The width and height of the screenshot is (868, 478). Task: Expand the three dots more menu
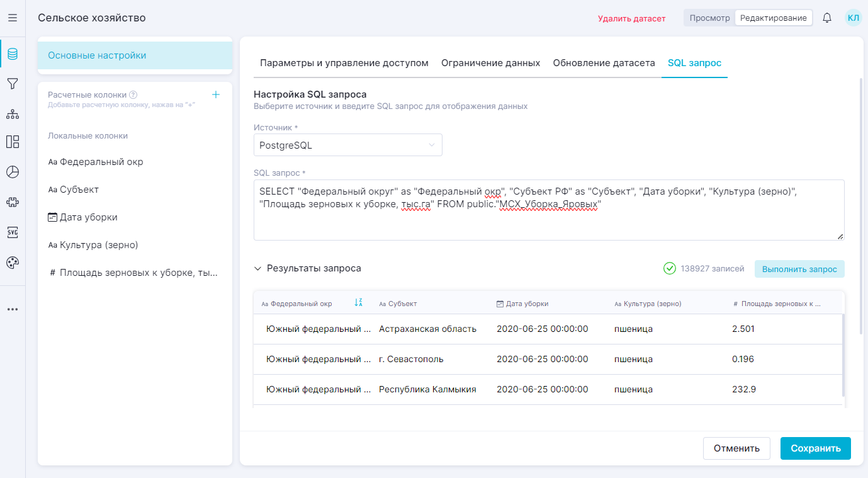(x=13, y=309)
